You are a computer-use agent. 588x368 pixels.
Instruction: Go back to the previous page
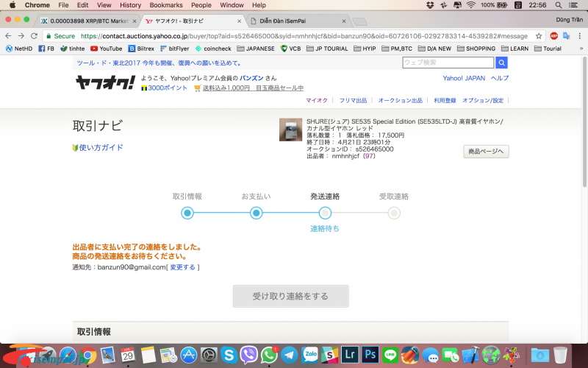[8, 36]
